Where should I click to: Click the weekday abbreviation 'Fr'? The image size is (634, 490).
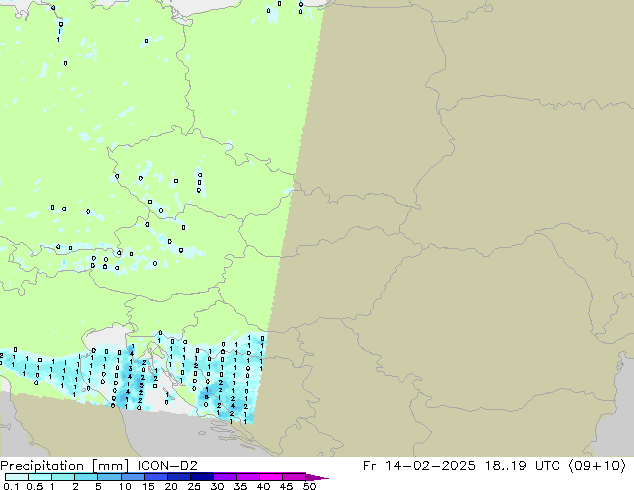pyautogui.click(x=369, y=466)
